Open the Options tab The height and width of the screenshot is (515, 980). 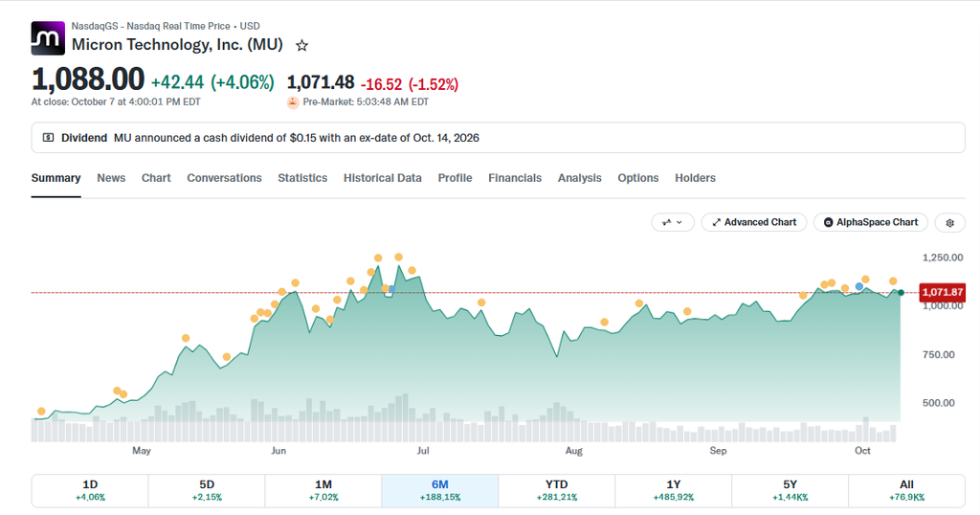[x=638, y=178]
